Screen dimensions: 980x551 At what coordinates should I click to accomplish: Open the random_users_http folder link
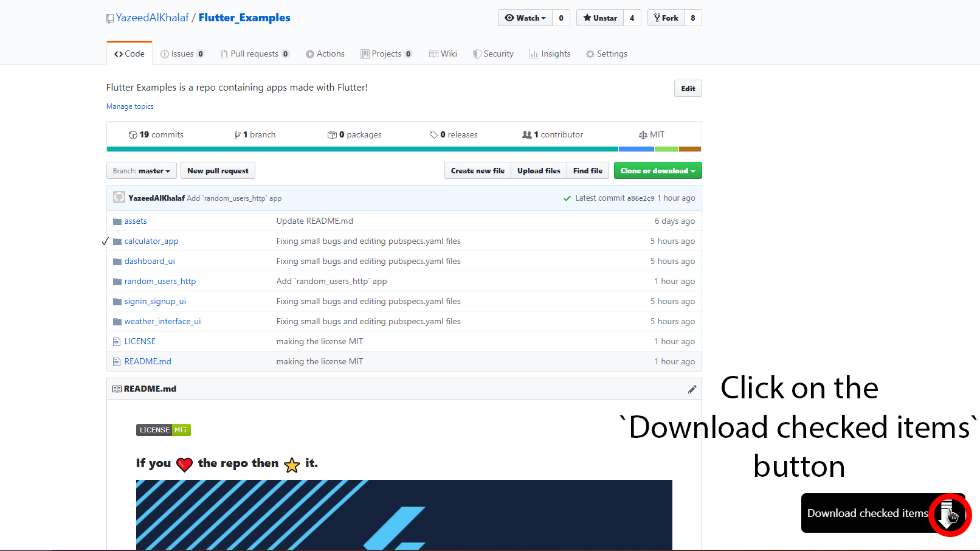click(160, 282)
